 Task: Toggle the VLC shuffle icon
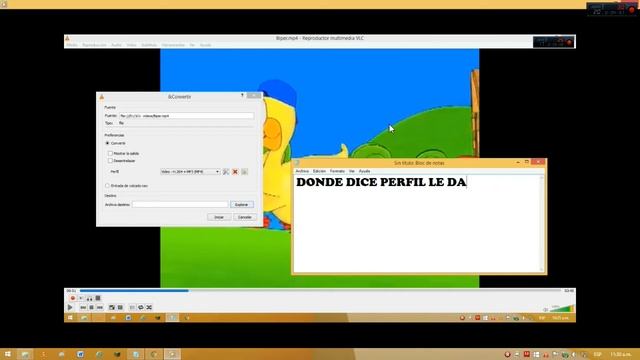(149, 307)
